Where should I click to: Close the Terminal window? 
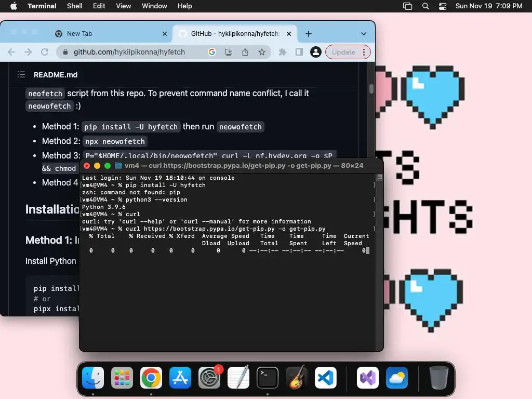[x=87, y=166]
